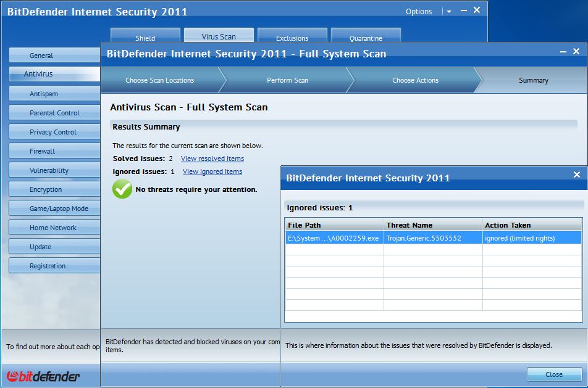The width and height of the screenshot is (588, 388).
Task: Open Parental Control section
Action: click(x=55, y=112)
